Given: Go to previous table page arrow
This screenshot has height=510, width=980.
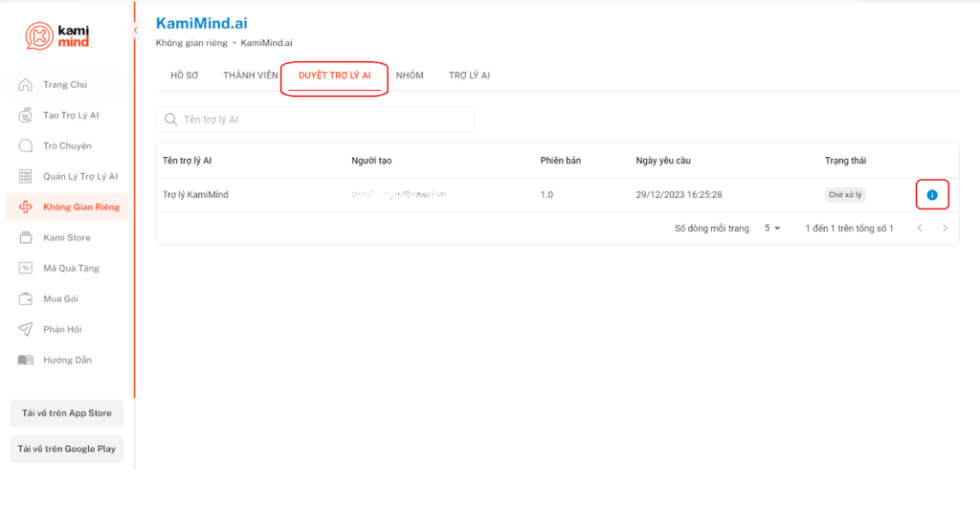Looking at the screenshot, I should tap(920, 228).
